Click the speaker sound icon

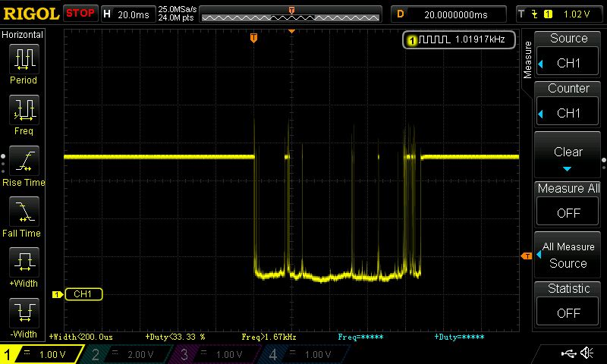coord(587,353)
